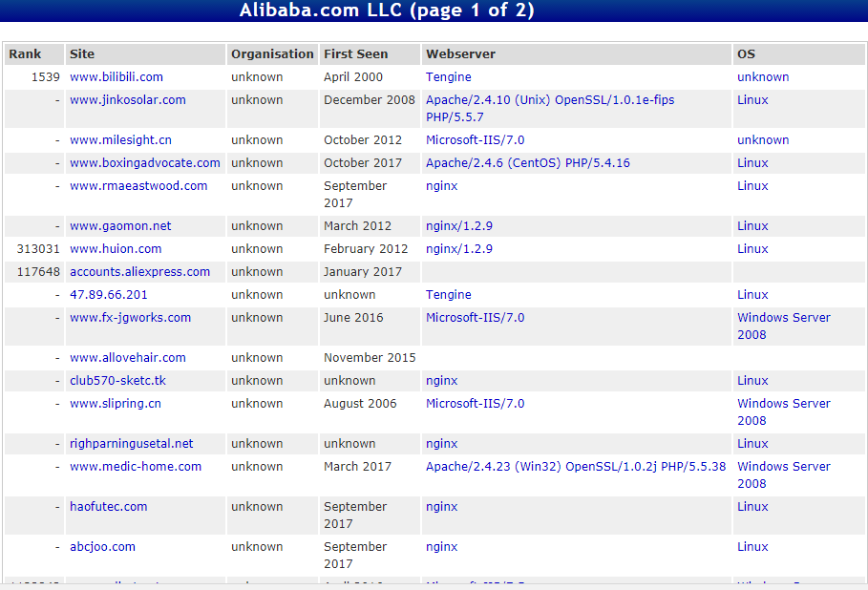Click Linux OS link in haofutec.com row
Image resolution: width=868 pixels, height=590 pixels.
pyautogui.click(x=752, y=507)
